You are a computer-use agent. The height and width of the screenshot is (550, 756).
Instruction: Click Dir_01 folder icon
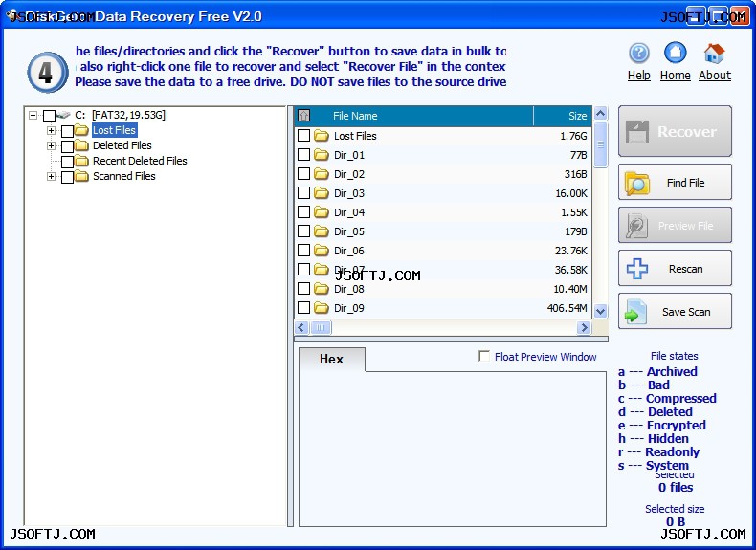point(322,155)
